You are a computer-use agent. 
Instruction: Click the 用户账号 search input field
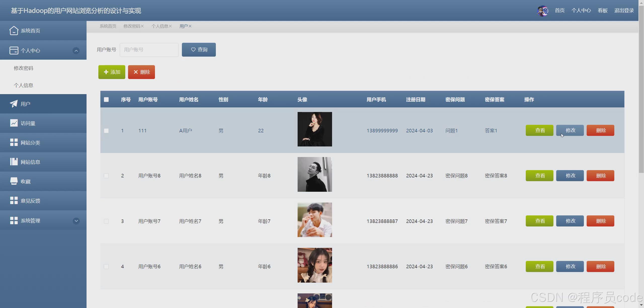149,50
